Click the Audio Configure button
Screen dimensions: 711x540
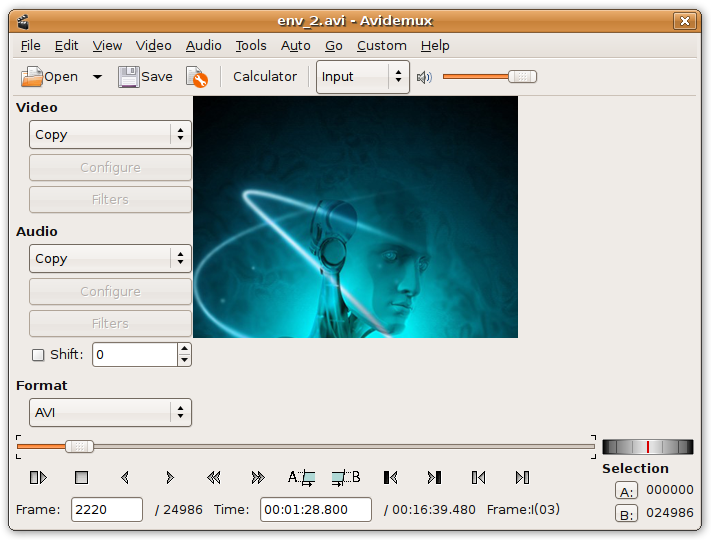[110, 292]
